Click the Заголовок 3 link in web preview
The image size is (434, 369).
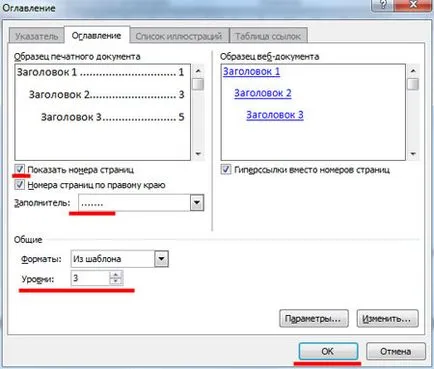[275, 115]
